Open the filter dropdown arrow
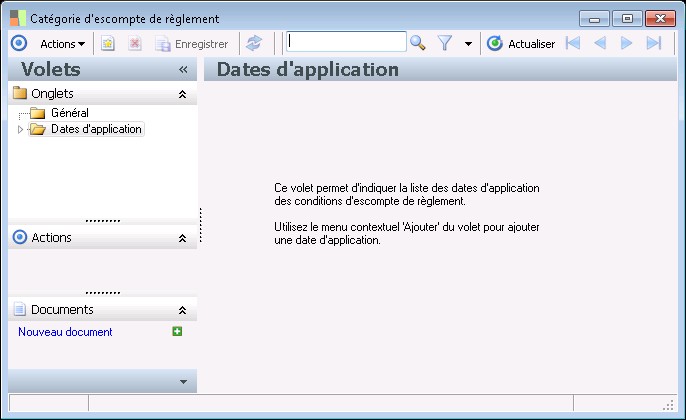This screenshot has height=420, width=686. (468, 44)
